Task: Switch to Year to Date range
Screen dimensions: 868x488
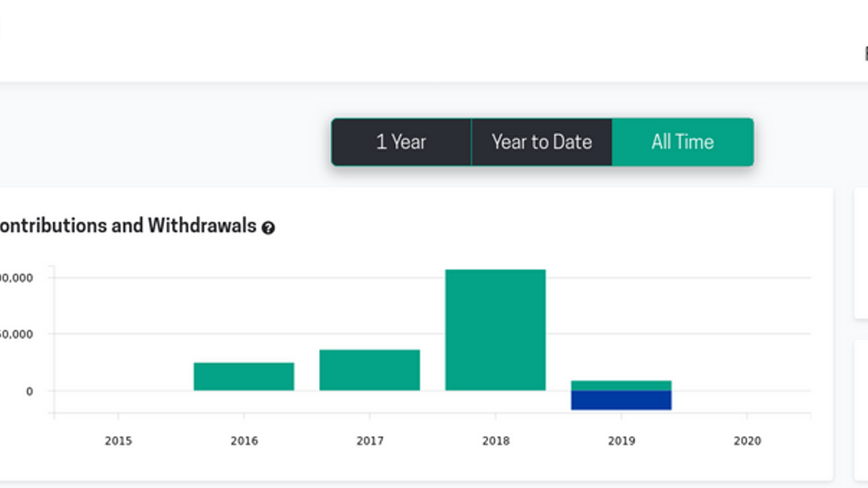Action: [x=542, y=142]
